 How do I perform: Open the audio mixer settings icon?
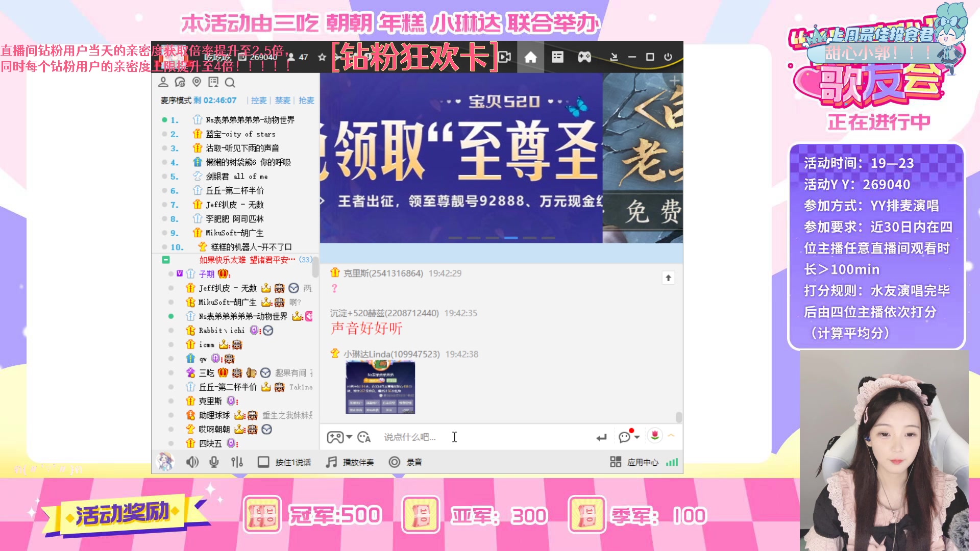237,462
